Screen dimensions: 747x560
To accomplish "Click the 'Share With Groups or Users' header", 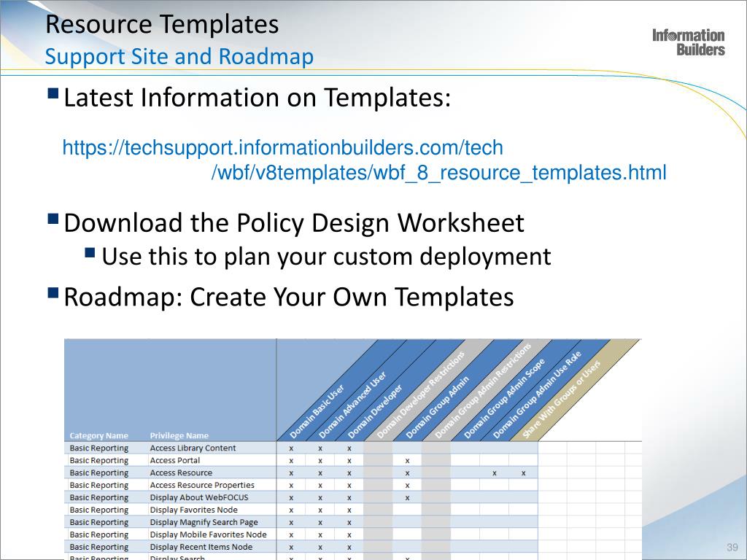I will click(561, 399).
